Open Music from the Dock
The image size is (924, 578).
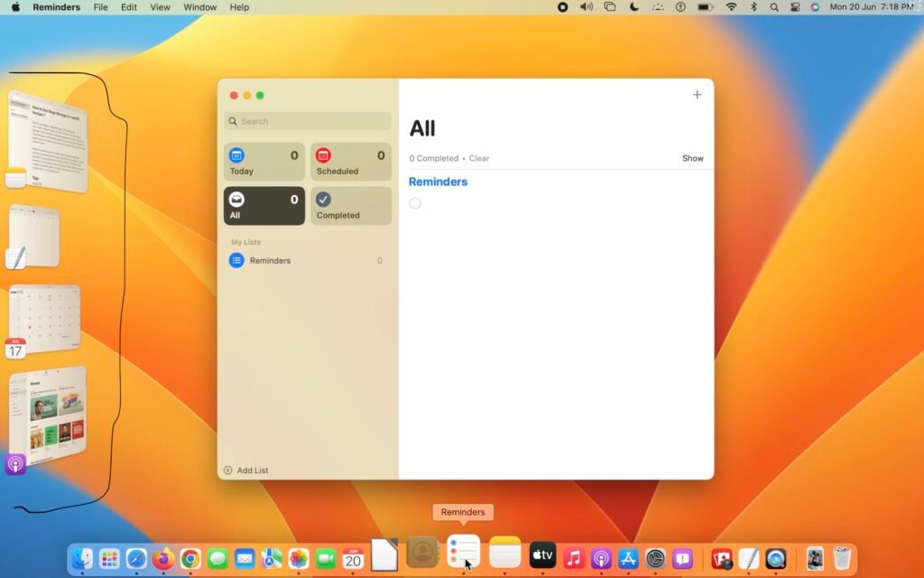(x=573, y=558)
